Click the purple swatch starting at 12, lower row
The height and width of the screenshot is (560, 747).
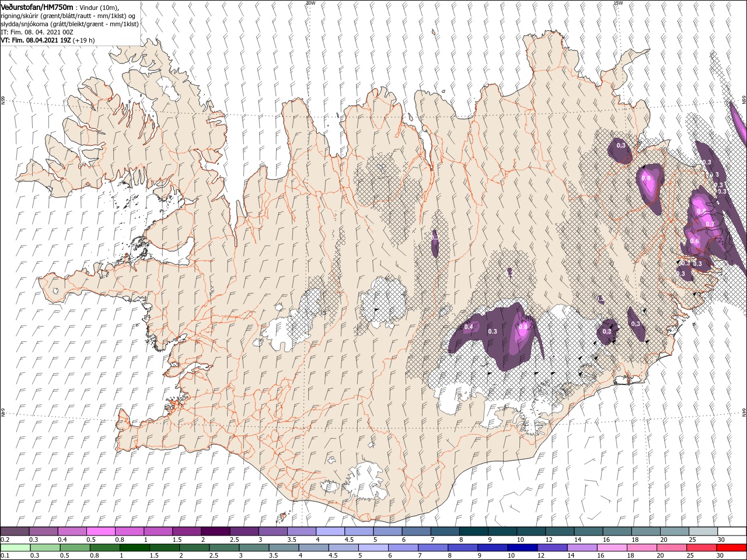tap(551, 548)
